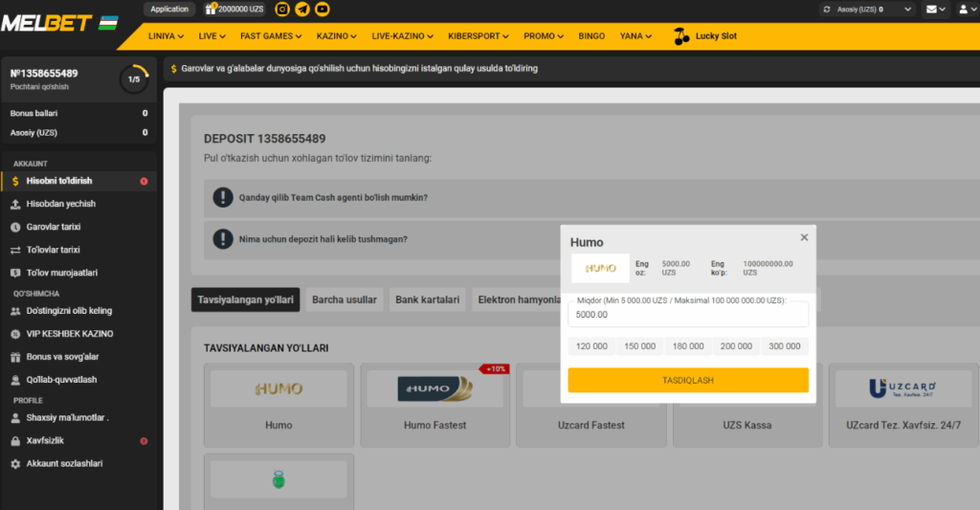This screenshot has height=510, width=980.
Task: Click the gift bonus 2000000 UZS icon
Action: 211,10
